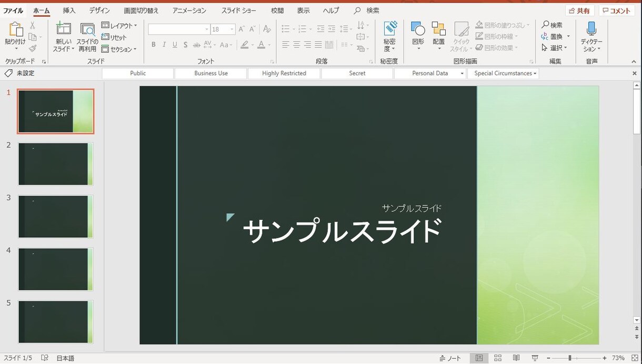Toggle Underline formatting
The width and height of the screenshot is (642, 364).
click(x=175, y=45)
